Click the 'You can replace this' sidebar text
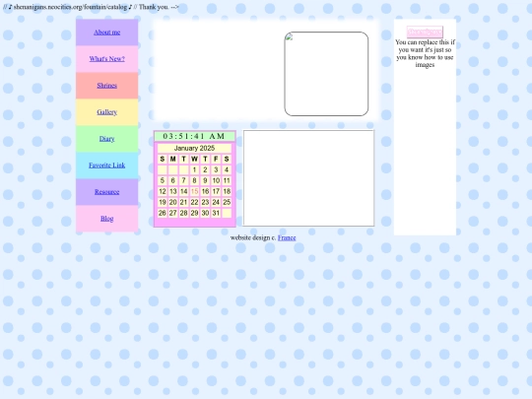Screen dimensions: 532x399 425,53
